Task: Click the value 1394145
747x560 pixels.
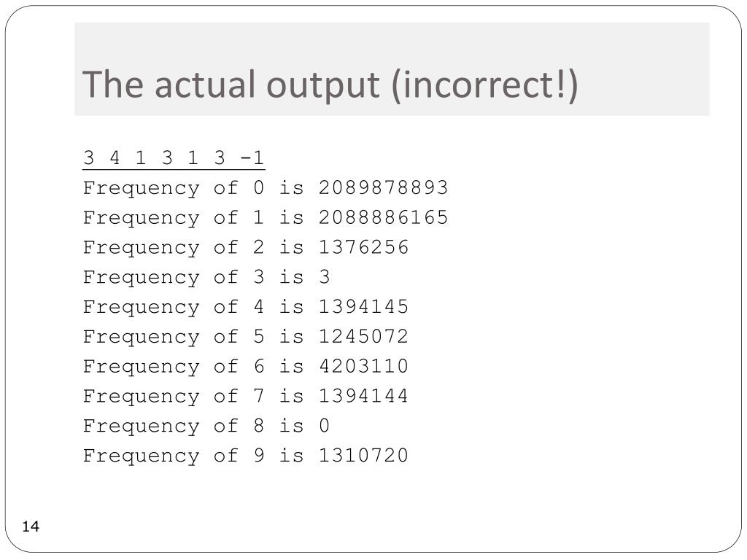Action: point(363,307)
